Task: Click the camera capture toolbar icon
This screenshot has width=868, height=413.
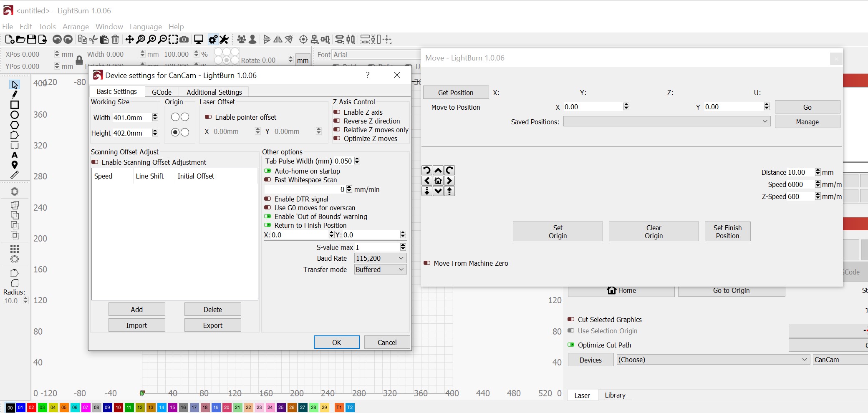Action: click(184, 40)
